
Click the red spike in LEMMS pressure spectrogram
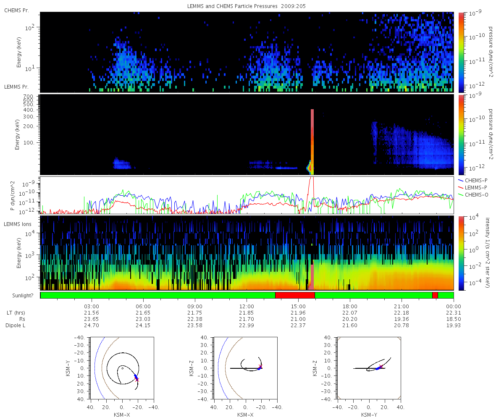(312, 142)
